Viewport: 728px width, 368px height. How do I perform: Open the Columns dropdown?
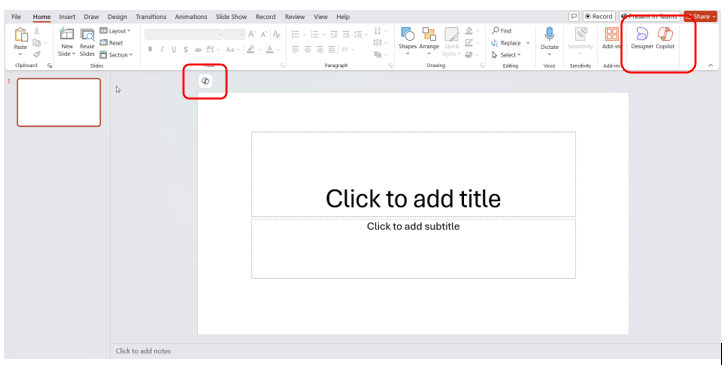347,49
